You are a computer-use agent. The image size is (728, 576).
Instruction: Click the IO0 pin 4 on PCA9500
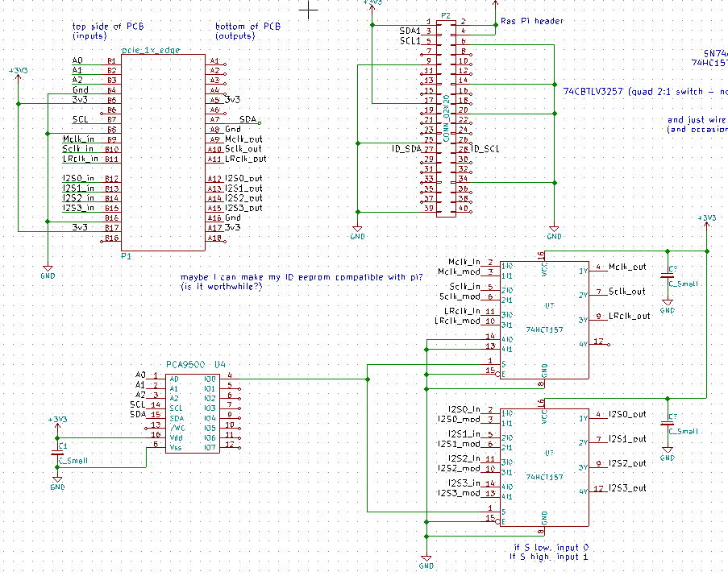(229, 376)
